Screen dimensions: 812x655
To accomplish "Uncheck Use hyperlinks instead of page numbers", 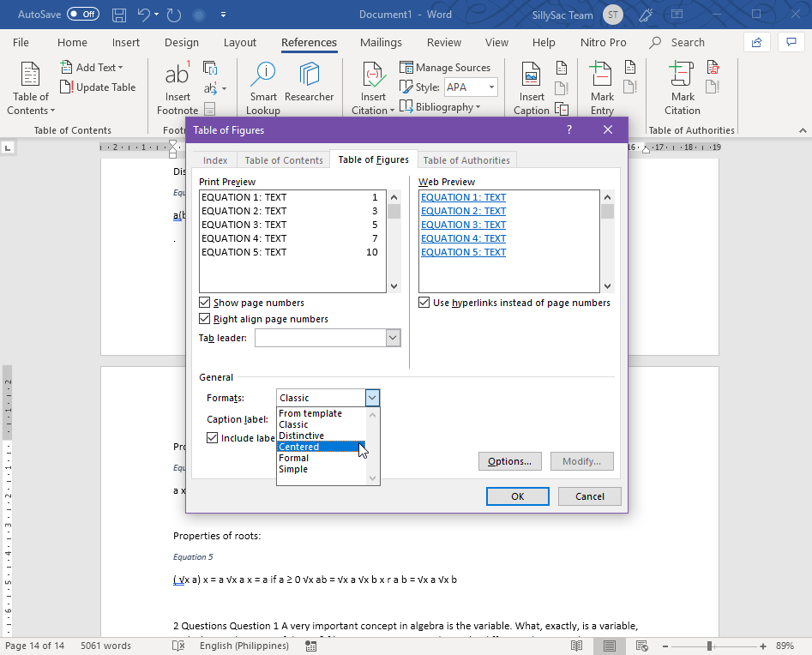I will [x=424, y=303].
